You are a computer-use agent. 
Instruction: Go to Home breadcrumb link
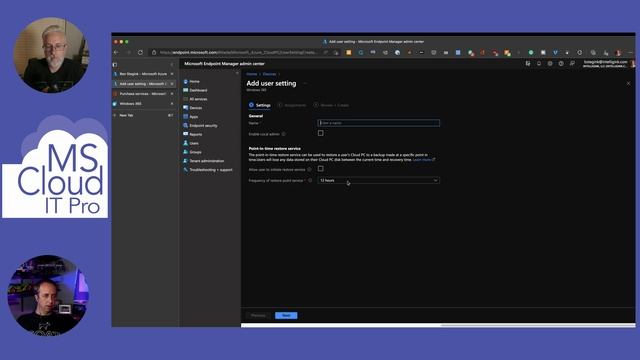point(252,74)
